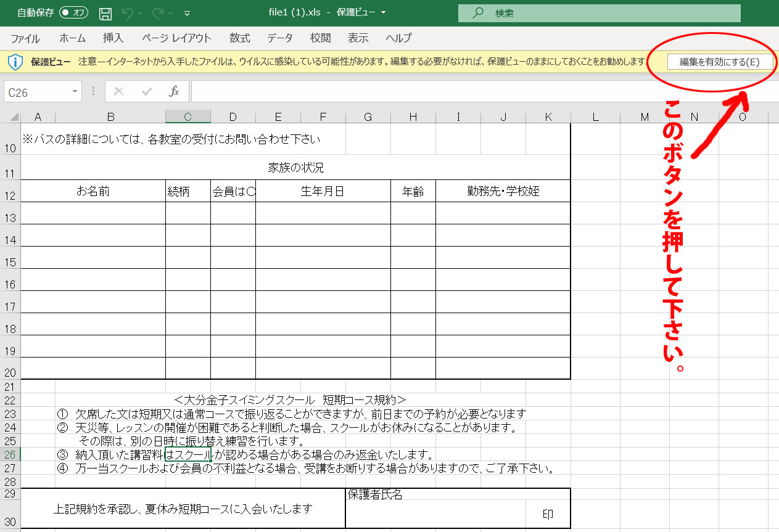This screenshot has width=779, height=532.
Task: Open the Protected View title dropdown arrow
Action: [x=383, y=13]
